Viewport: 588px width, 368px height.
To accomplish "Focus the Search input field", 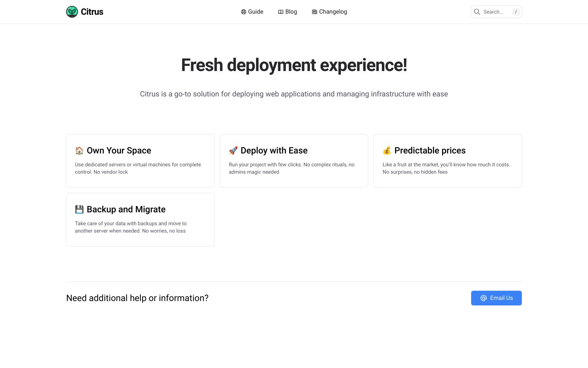I will point(496,12).
